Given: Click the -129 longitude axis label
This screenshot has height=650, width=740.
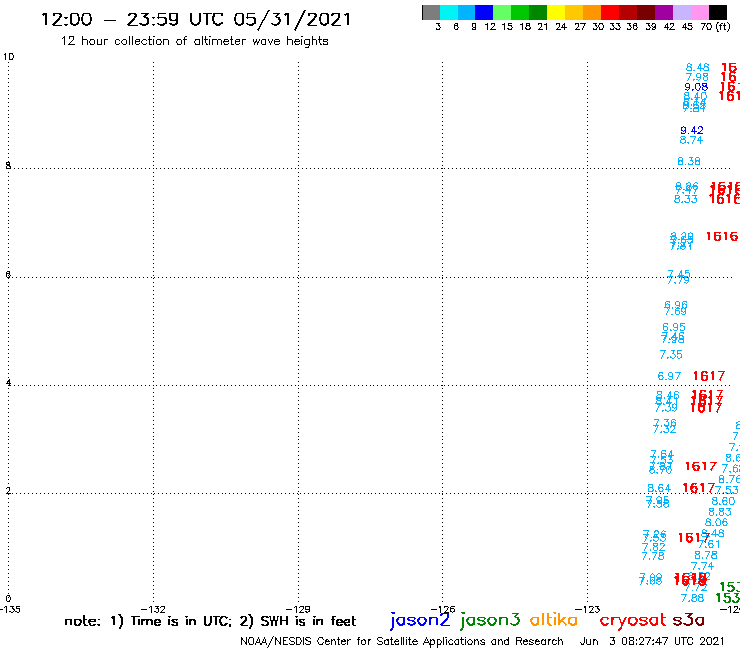Looking at the screenshot, I should pyautogui.click(x=298, y=609).
